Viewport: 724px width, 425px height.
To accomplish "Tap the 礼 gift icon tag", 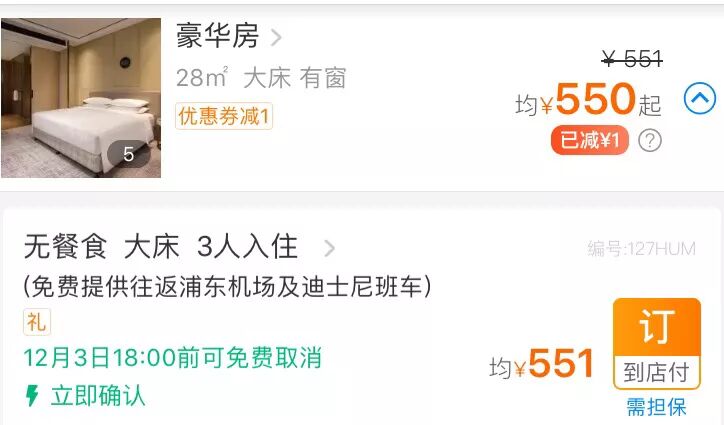I will pos(37,322).
